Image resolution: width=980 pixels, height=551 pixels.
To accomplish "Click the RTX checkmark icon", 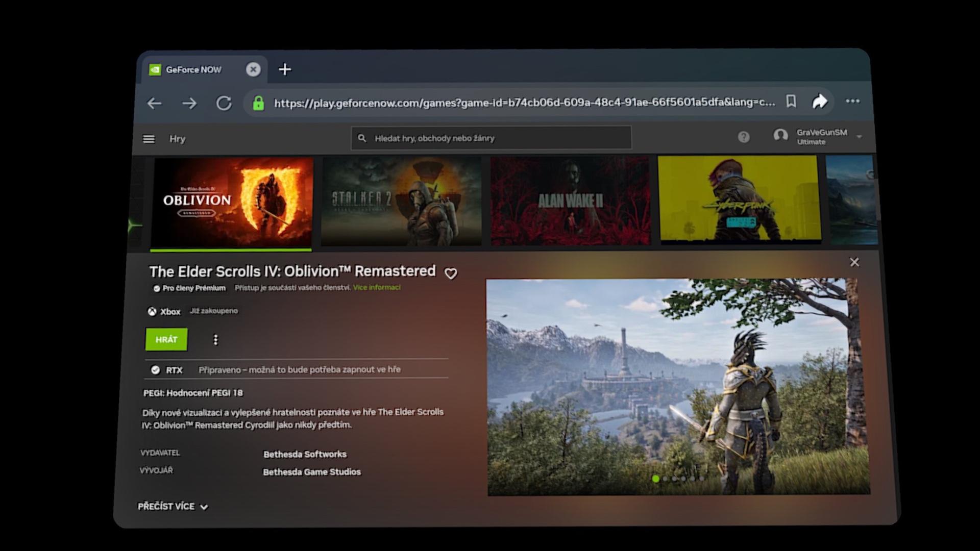I will point(155,370).
